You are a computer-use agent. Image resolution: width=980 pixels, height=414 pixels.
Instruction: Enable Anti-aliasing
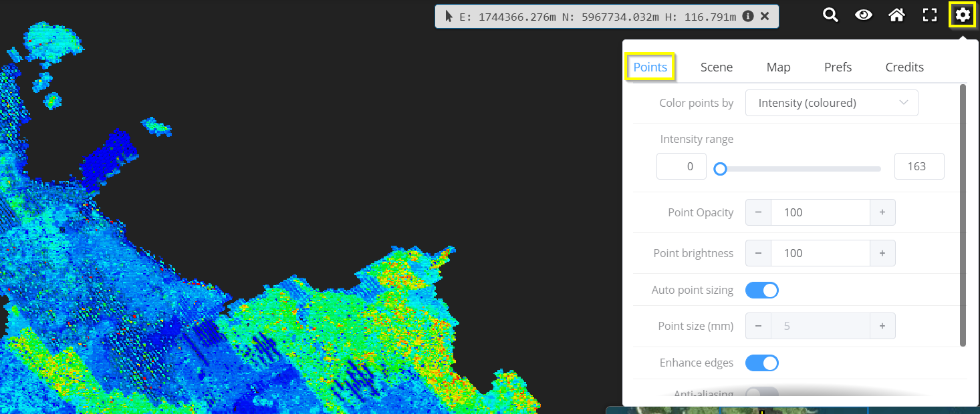761,394
